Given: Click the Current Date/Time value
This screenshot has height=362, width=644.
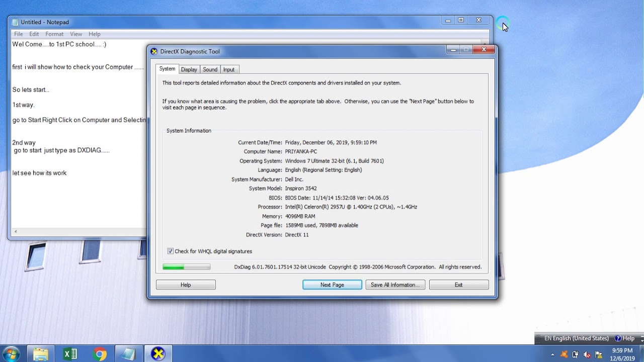Looking at the screenshot, I should [331, 142].
